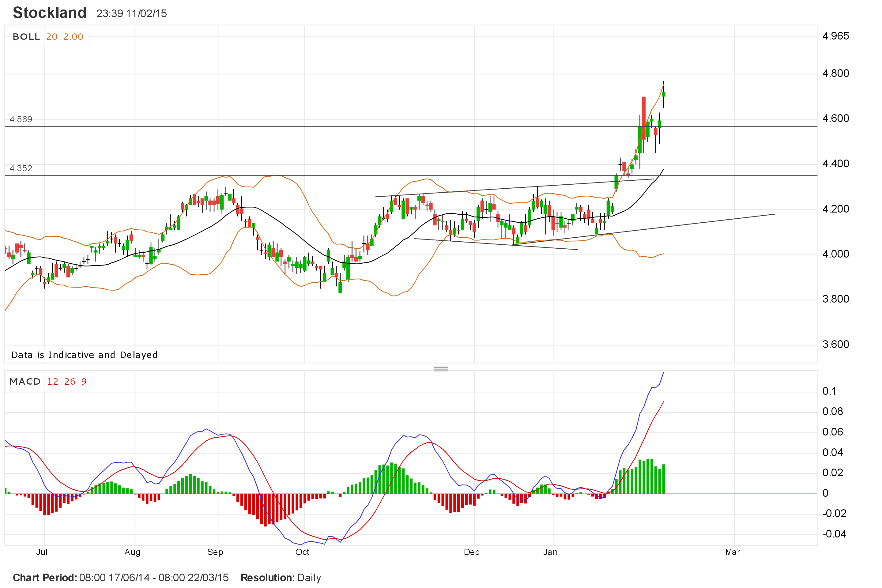Click the price axis label 4.200

pos(835,209)
